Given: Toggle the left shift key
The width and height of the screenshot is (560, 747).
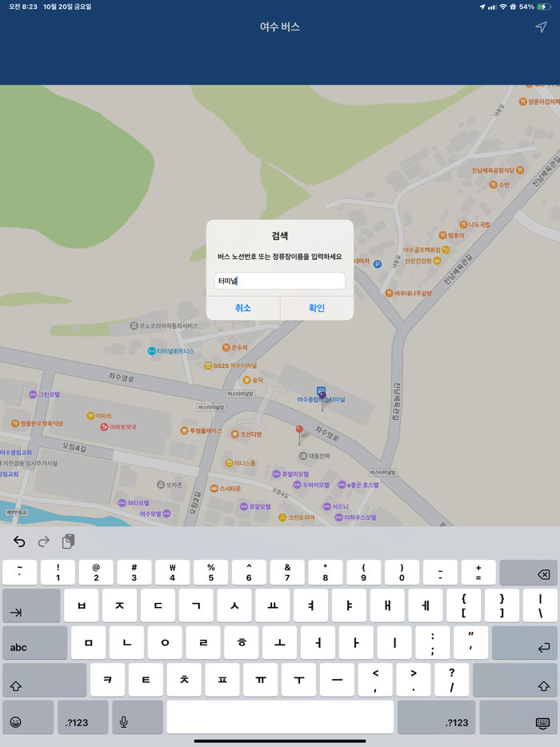Looking at the screenshot, I should point(44,680).
